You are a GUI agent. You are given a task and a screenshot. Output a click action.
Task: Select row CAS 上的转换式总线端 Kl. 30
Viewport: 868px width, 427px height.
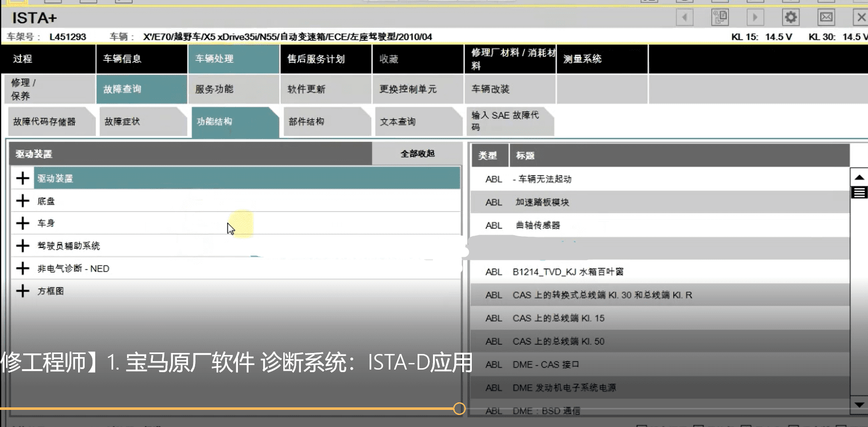pyautogui.click(x=660, y=295)
